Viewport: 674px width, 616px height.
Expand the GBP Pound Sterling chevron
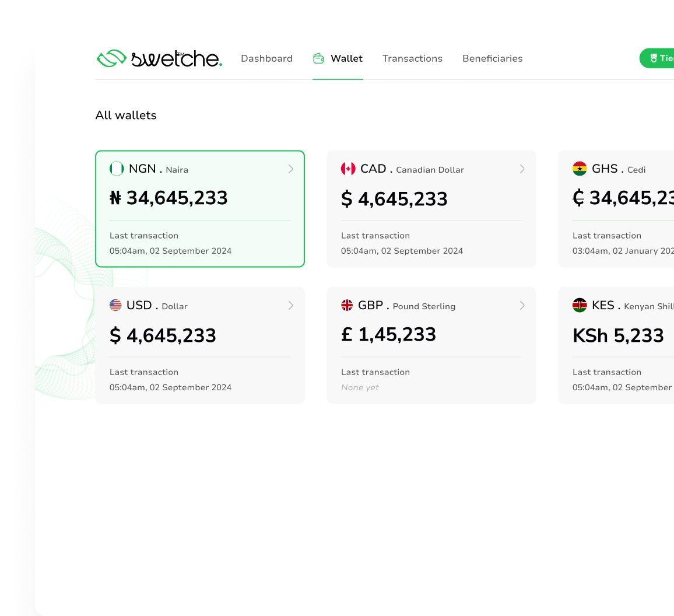522,306
